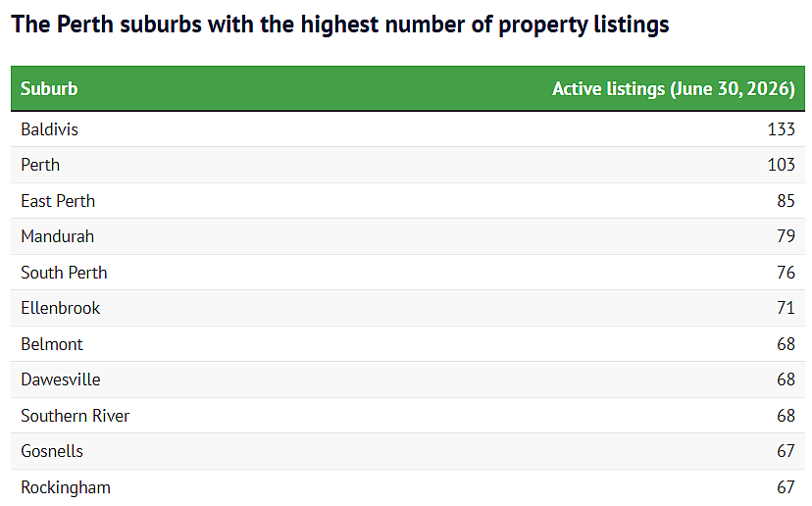
Task: Click the Rockingham suburb row
Action: click(x=408, y=487)
